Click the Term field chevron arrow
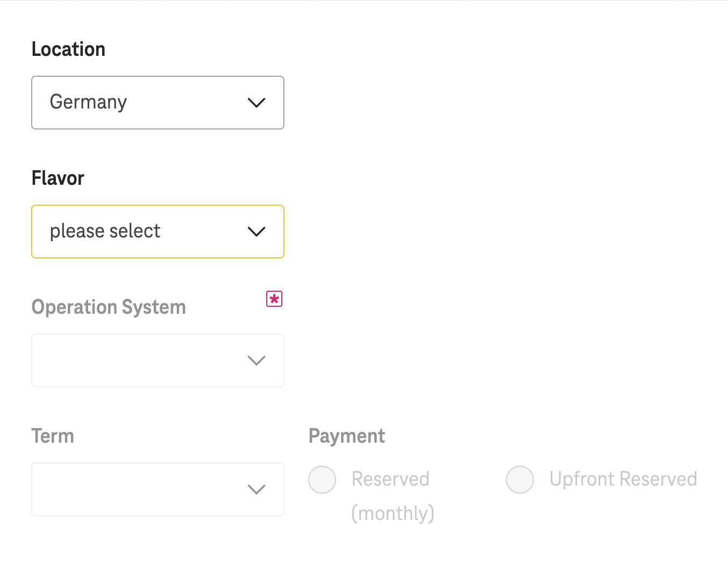728x563 pixels. [256, 489]
